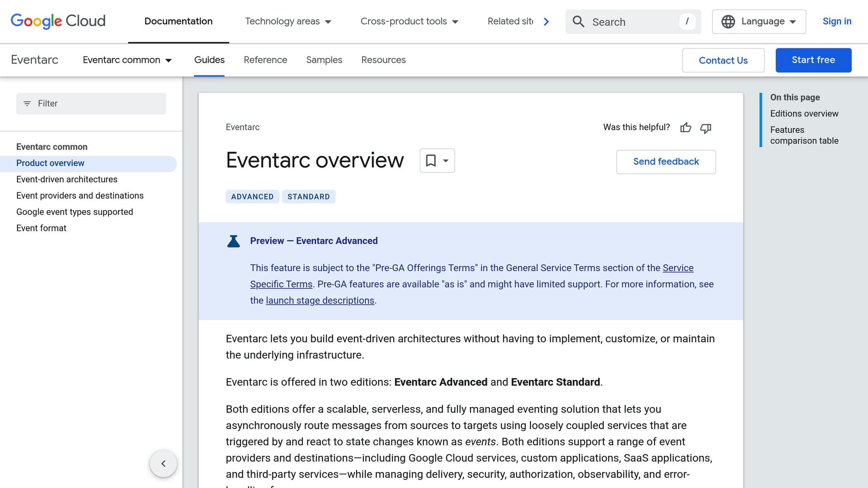Click the thumbs down feedback icon
Image resolution: width=868 pixels, height=488 pixels.
point(705,128)
